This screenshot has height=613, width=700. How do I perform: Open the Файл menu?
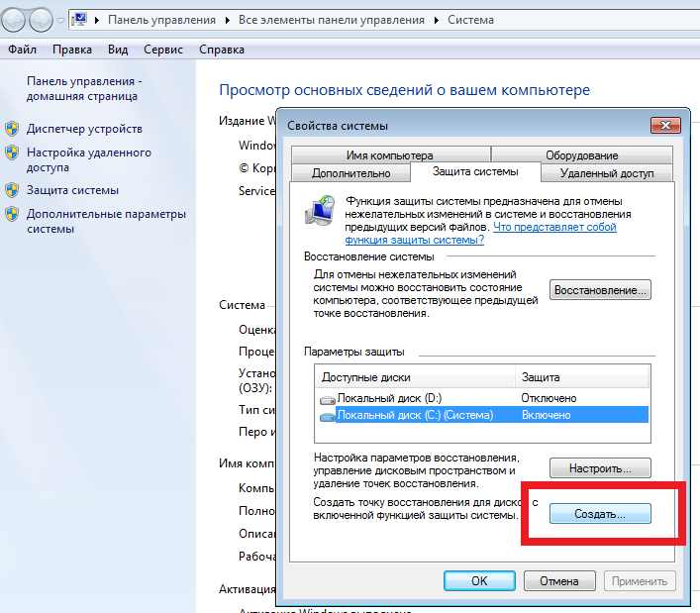[23, 50]
